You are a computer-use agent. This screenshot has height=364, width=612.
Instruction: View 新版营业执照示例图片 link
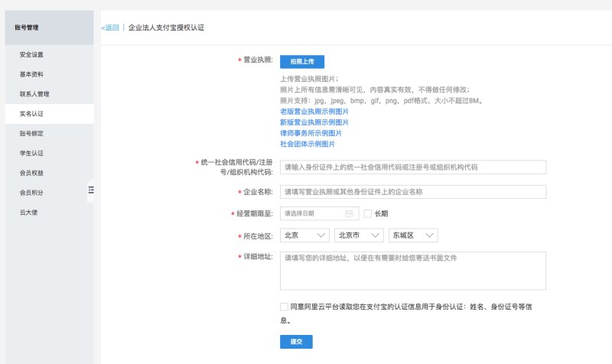click(314, 122)
